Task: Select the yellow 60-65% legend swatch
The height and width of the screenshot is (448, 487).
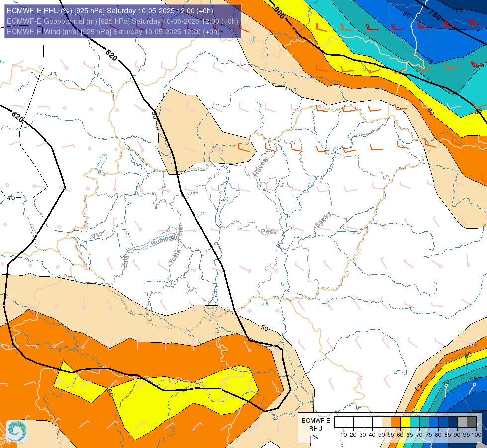Action: (x=405, y=422)
